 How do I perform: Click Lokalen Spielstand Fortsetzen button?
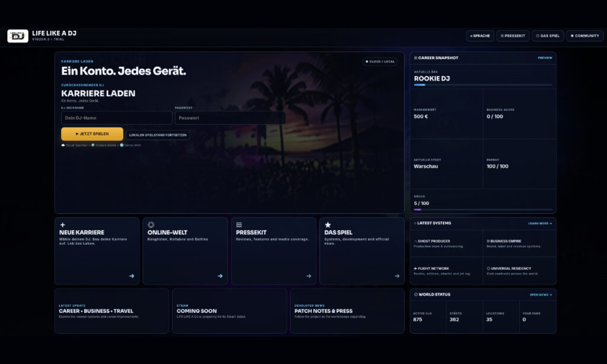tap(158, 135)
